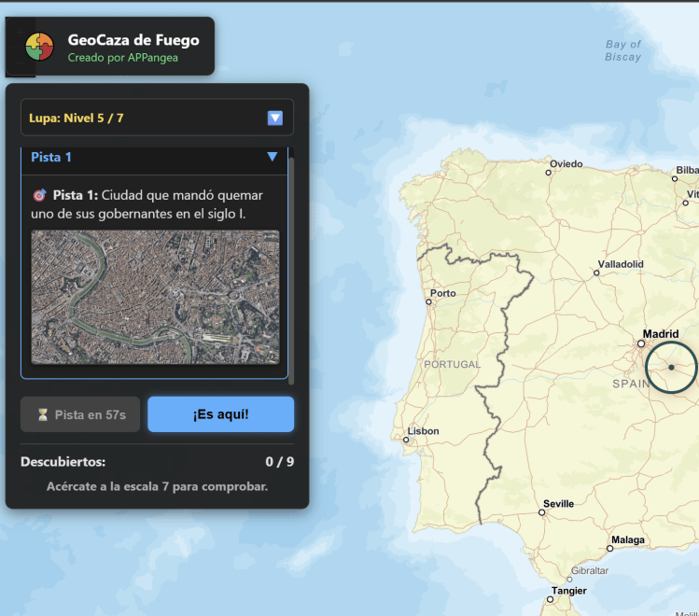Select the Lisbon city marker
The image size is (699, 616).
pyautogui.click(x=407, y=441)
